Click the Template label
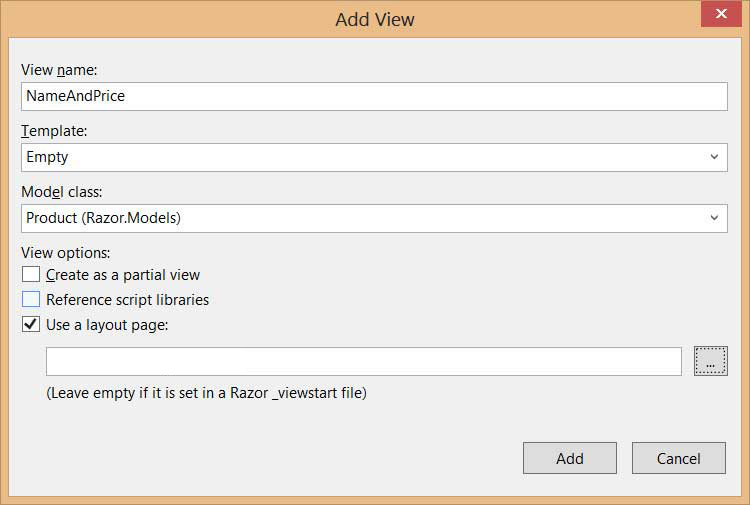The width and height of the screenshot is (750, 505). tap(54, 131)
